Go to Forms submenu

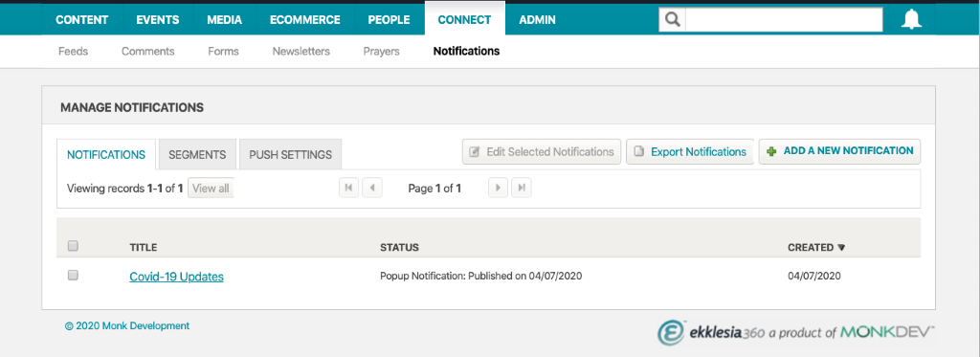[223, 52]
